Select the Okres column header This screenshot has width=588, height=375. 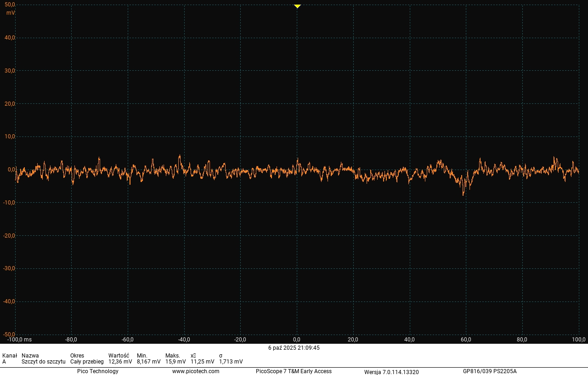click(x=77, y=355)
